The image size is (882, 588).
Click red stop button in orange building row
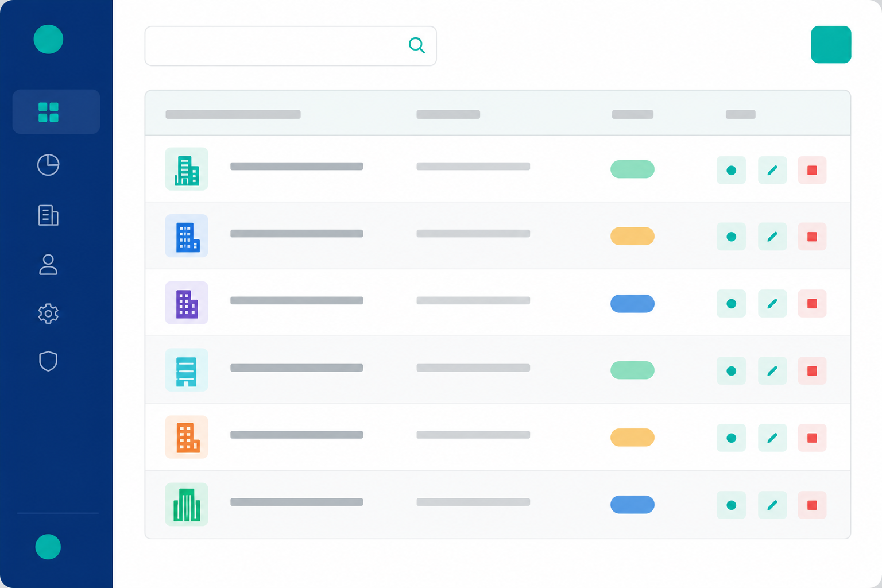point(812,438)
